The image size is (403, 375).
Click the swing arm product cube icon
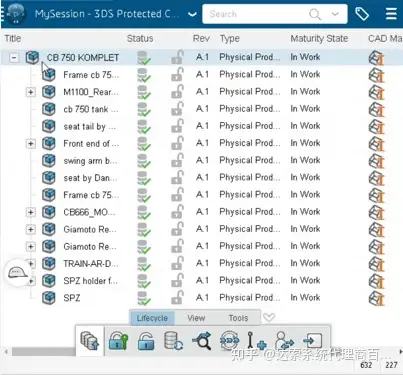coord(49,161)
